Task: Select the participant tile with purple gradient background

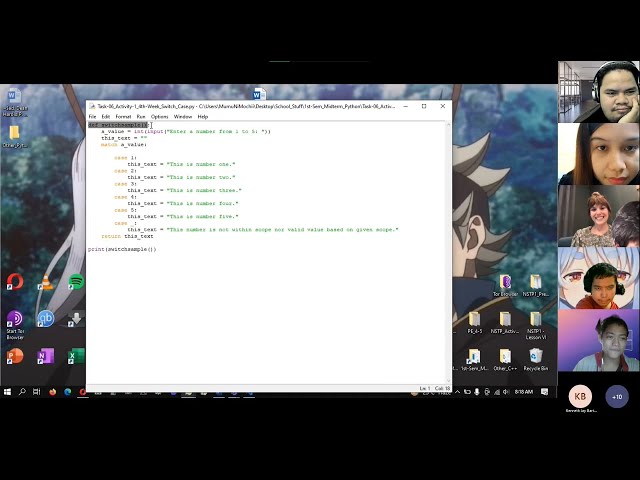Action: click(x=598, y=340)
